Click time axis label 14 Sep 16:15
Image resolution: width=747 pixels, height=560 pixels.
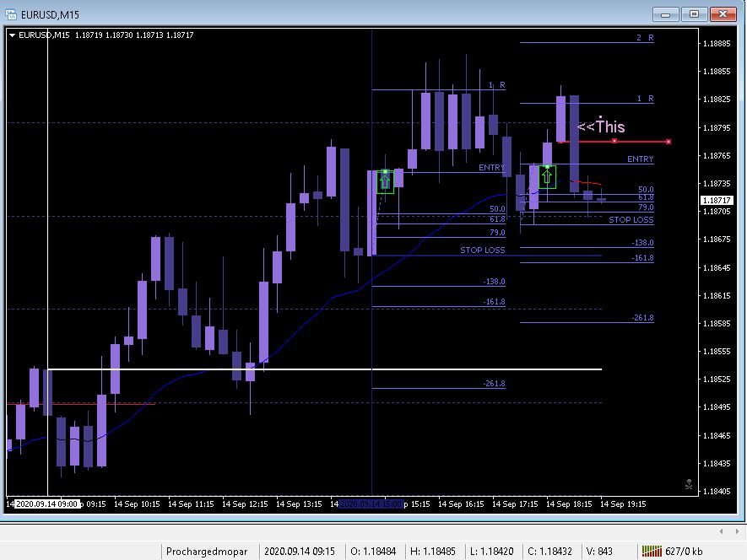pyautogui.click(x=461, y=503)
